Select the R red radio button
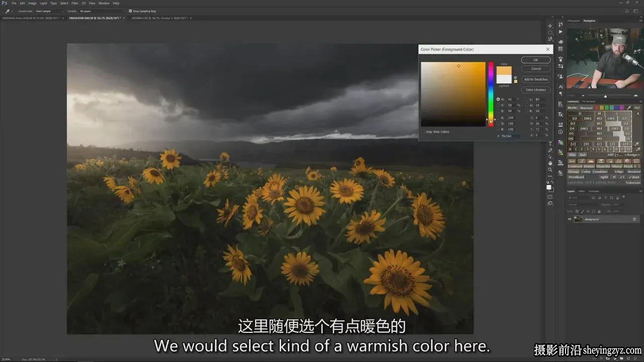644x362 pixels. tap(498, 118)
